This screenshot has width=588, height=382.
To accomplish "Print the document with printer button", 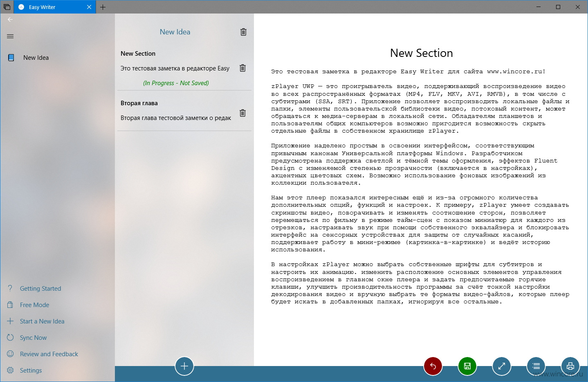I will point(570,366).
